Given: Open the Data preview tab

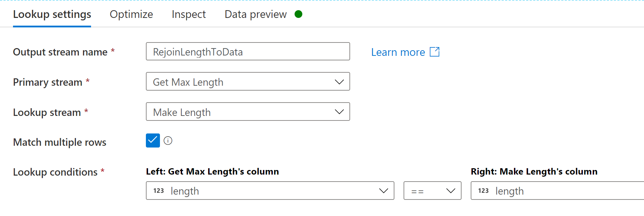Looking at the screenshot, I should tap(256, 14).
